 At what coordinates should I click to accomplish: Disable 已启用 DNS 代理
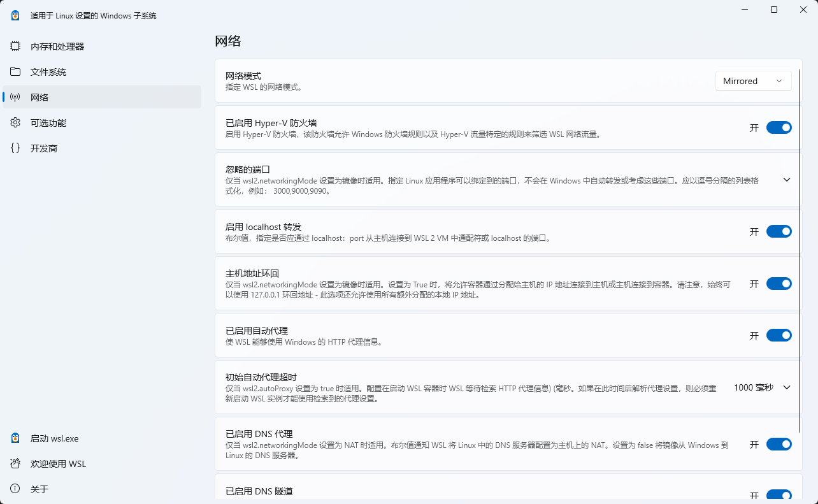click(779, 444)
